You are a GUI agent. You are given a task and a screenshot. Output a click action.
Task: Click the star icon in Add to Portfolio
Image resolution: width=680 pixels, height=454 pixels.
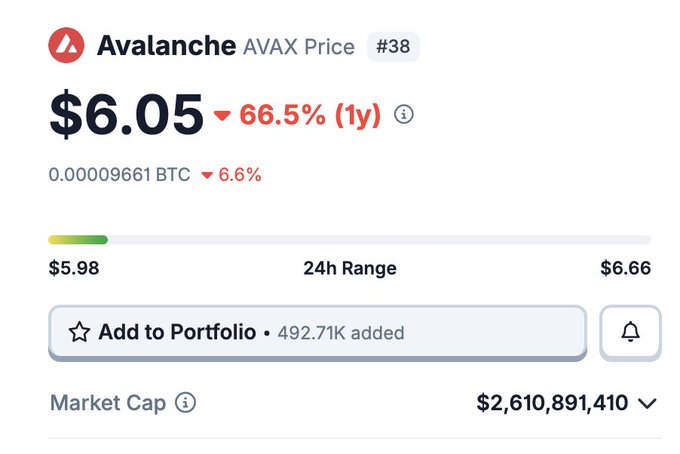pyautogui.click(x=79, y=332)
